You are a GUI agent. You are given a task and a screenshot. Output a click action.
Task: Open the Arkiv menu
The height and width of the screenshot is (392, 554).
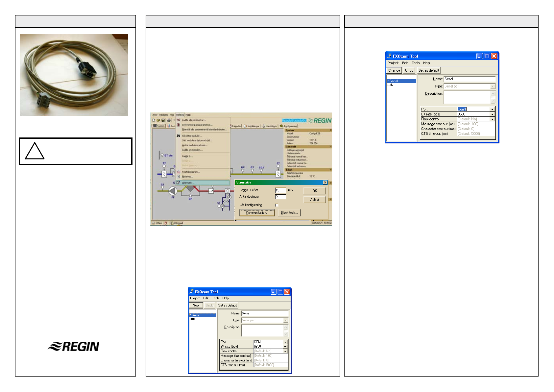[155, 115]
